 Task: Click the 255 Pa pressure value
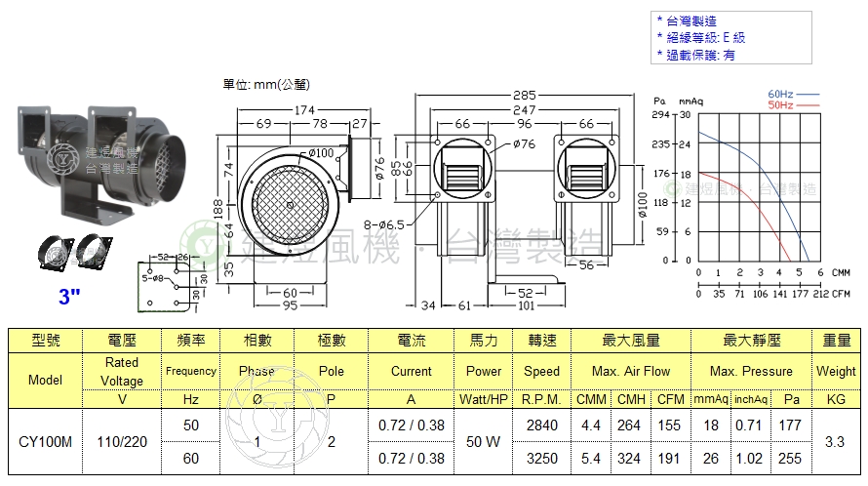tap(790, 459)
